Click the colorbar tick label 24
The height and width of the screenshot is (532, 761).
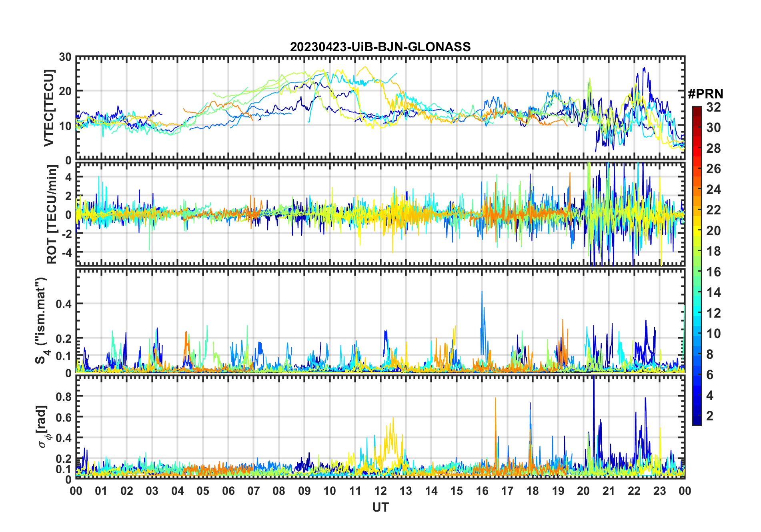pos(713,190)
